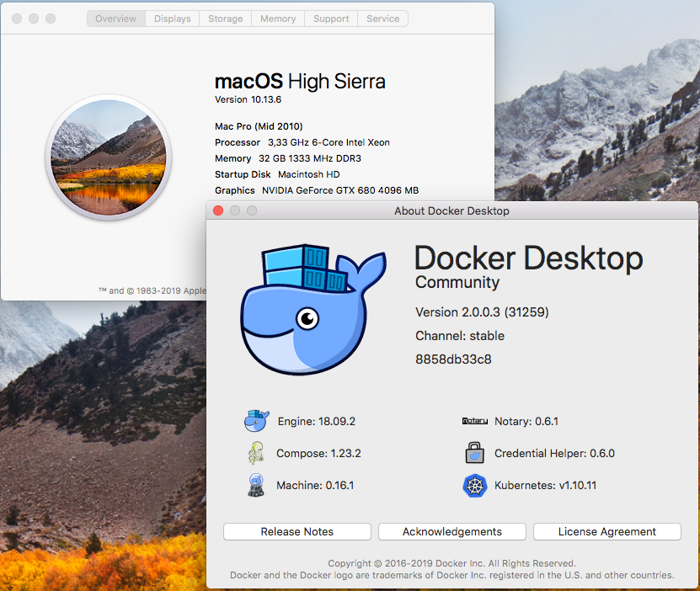Viewport: 700px width, 591px height.
Task: Click the Credential Helper lock icon
Action: tap(474, 453)
